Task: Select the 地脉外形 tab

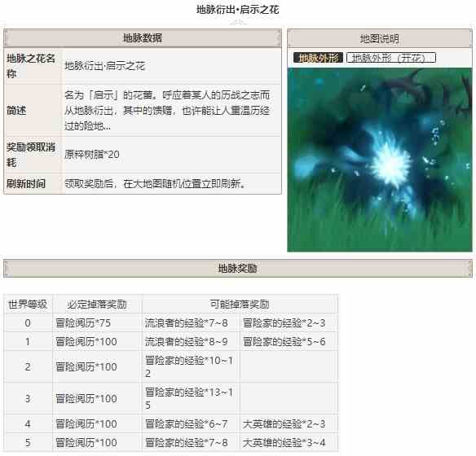Action: point(318,58)
